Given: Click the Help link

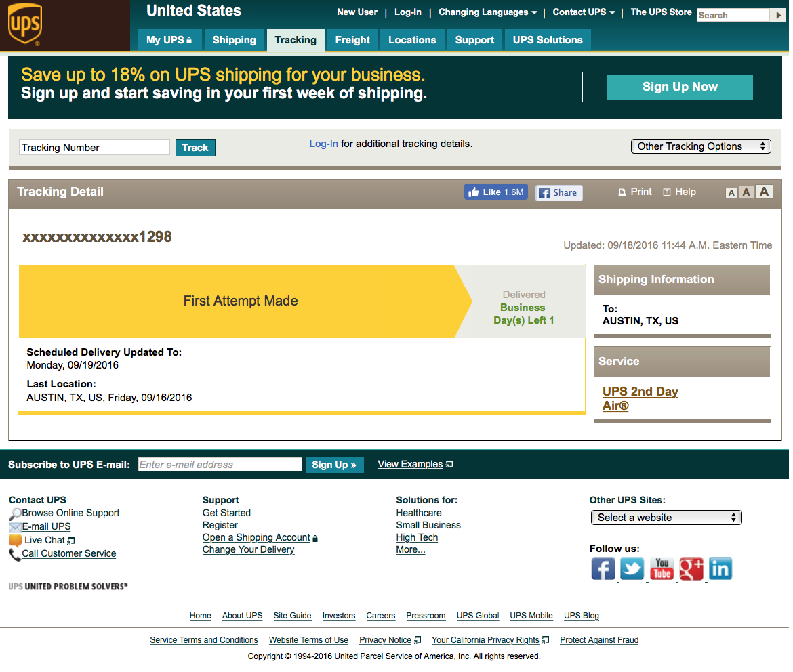Looking at the screenshot, I should point(685,192).
